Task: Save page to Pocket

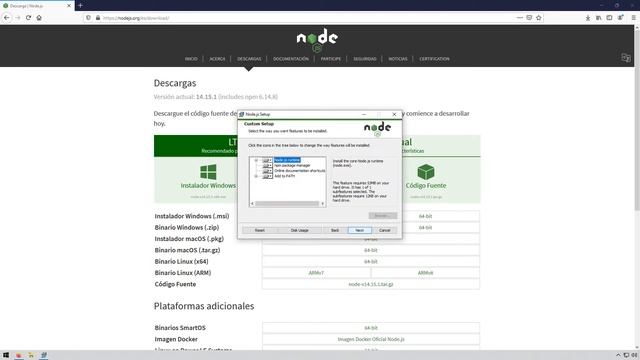Action: tap(529, 18)
